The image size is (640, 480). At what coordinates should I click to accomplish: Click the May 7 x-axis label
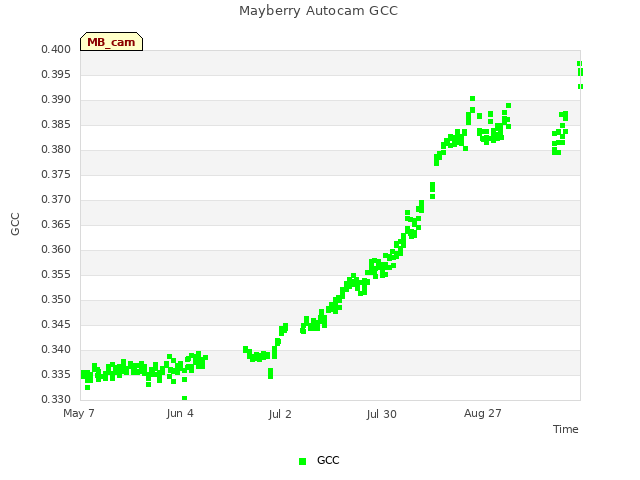coord(79,413)
